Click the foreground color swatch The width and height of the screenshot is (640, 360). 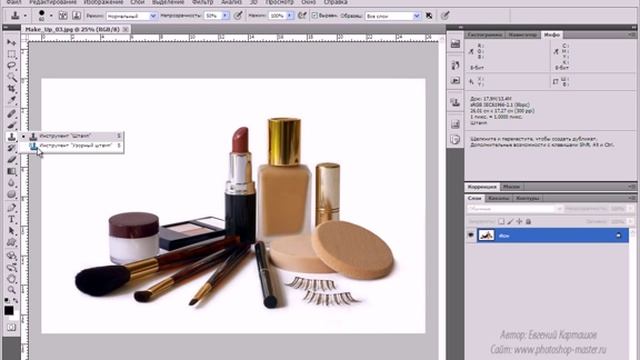[9, 311]
